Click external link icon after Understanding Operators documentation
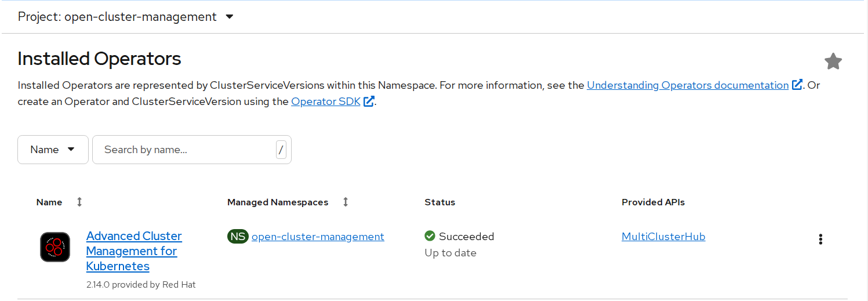The height and width of the screenshot is (301, 868). [797, 85]
